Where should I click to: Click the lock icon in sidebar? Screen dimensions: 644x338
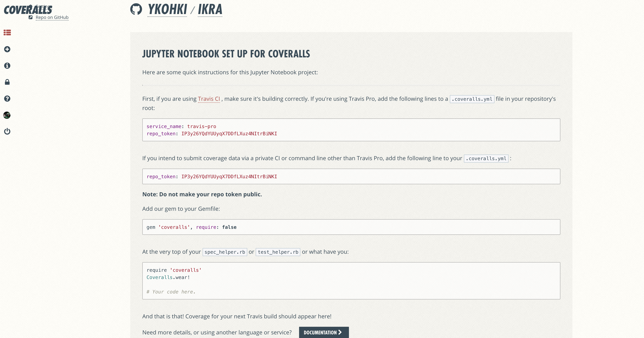tap(7, 82)
